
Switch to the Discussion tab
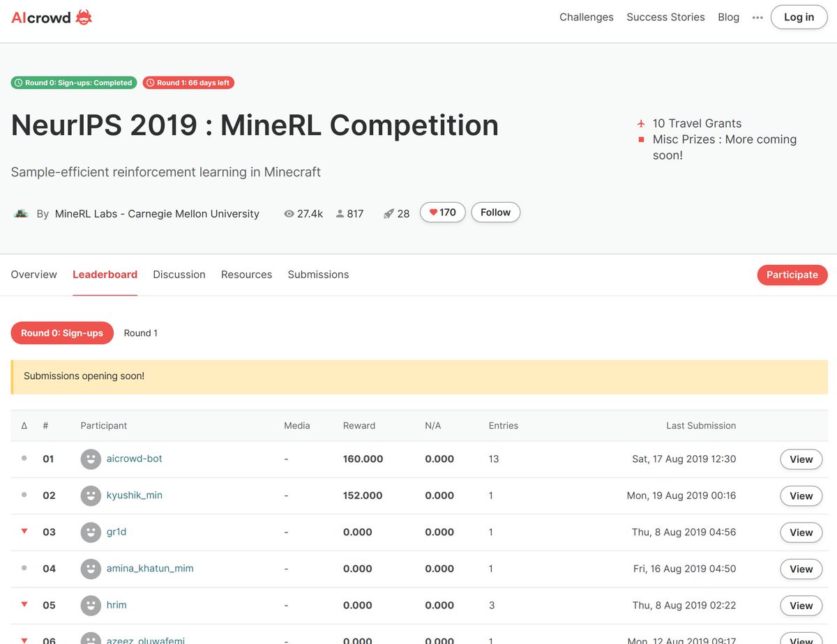coord(179,275)
